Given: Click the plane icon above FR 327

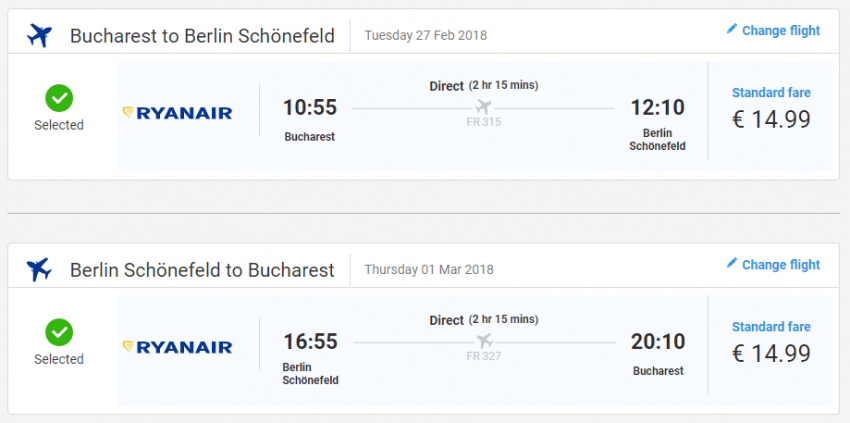Looking at the screenshot, I should [x=484, y=340].
